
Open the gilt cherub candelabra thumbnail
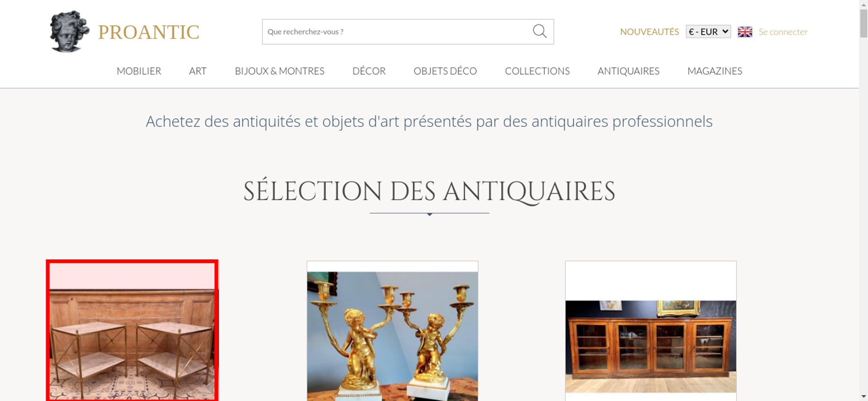(392, 331)
